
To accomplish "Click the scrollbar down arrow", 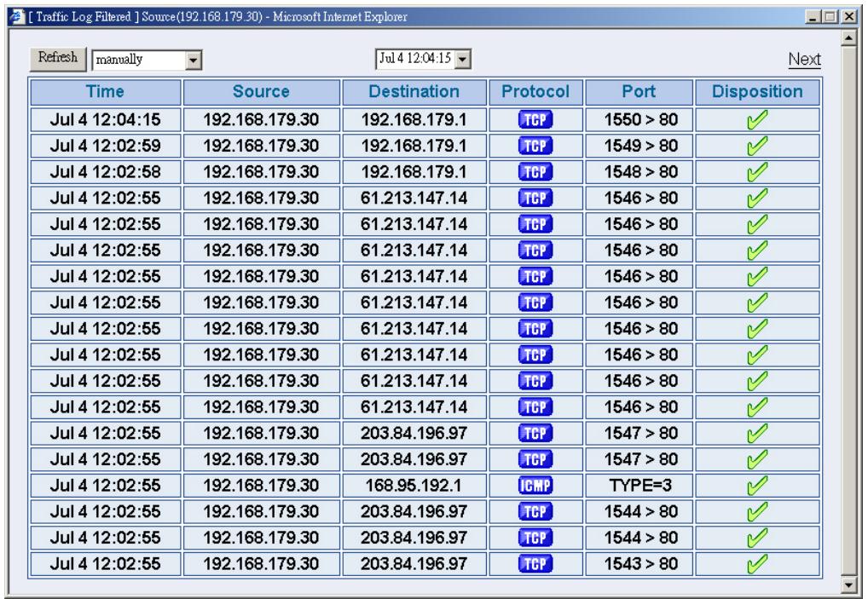I will point(848,585).
